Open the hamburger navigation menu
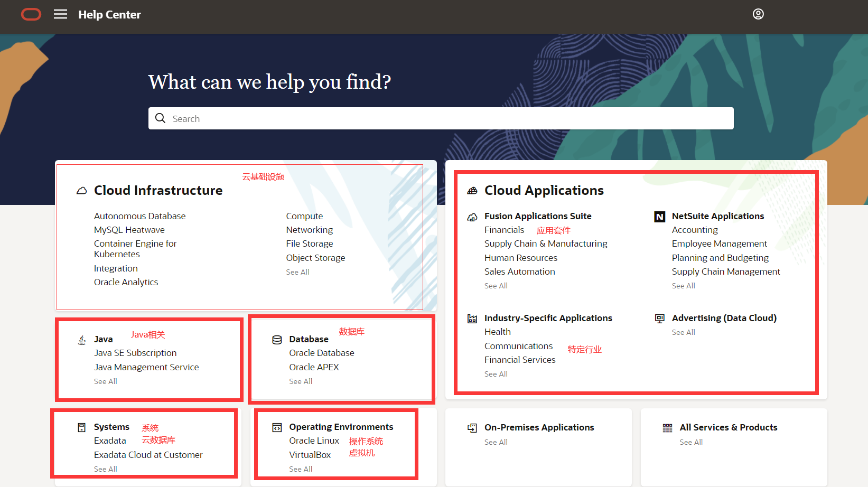The width and height of the screenshot is (868, 487). 61,14
